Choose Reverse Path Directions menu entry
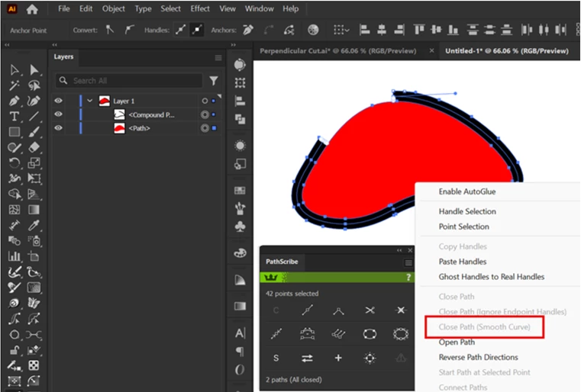 [479, 357]
